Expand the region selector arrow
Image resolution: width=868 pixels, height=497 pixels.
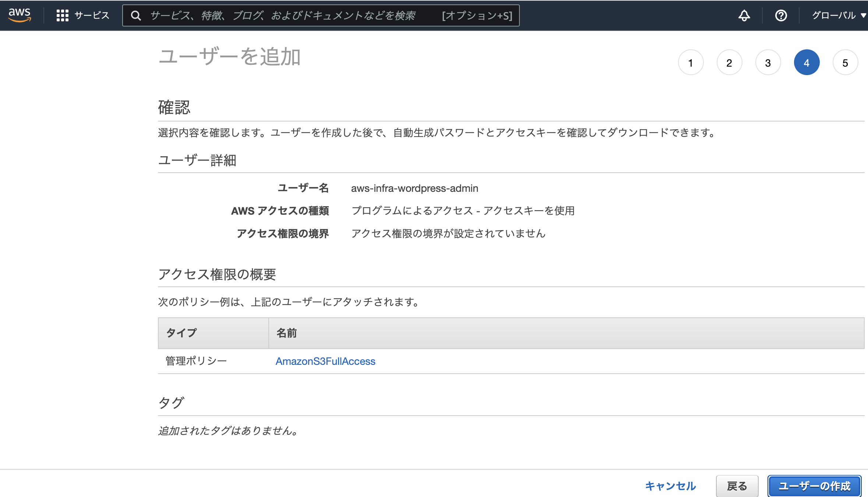coord(863,15)
